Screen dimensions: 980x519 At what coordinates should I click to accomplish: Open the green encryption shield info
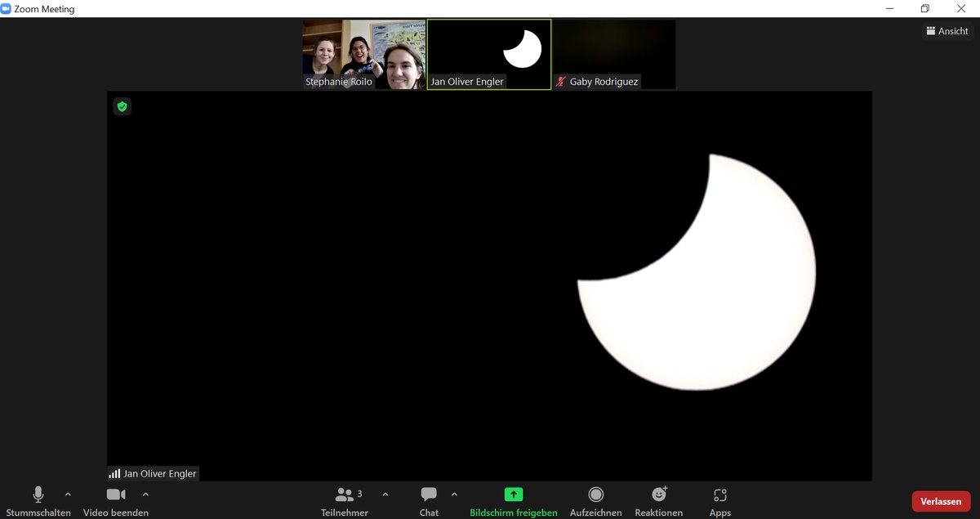pyautogui.click(x=122, y=106)
